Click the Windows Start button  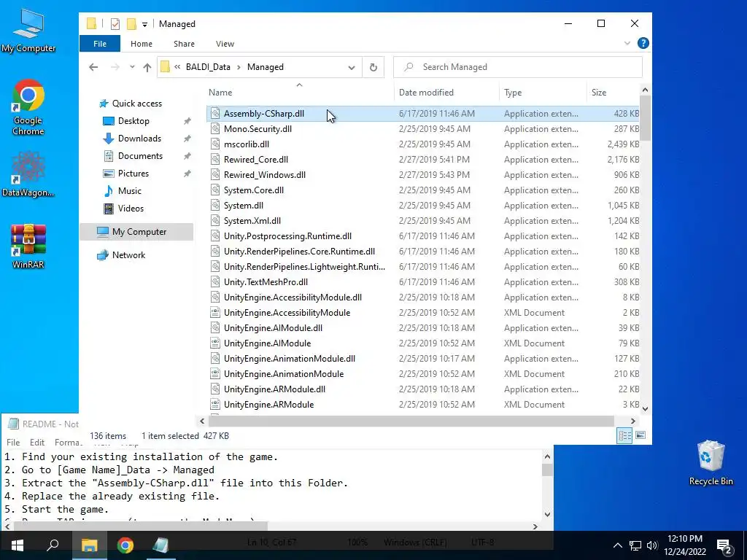click(18, 545)
